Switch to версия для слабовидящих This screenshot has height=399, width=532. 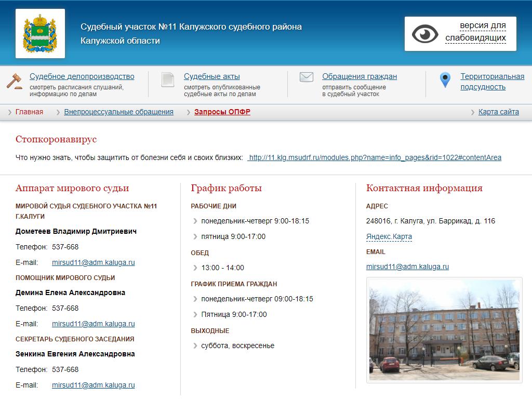pyautogui.click(x=475, y=32)
